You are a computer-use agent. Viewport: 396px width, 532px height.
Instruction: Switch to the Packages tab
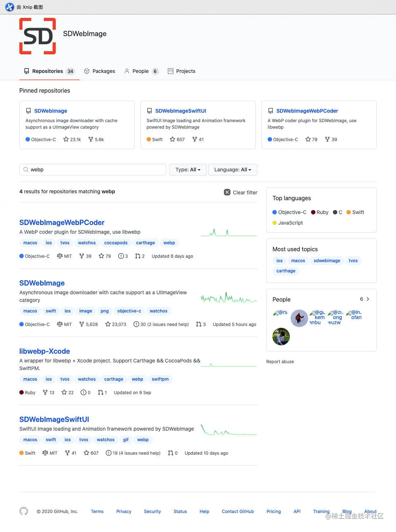click(x=100, y=71)
